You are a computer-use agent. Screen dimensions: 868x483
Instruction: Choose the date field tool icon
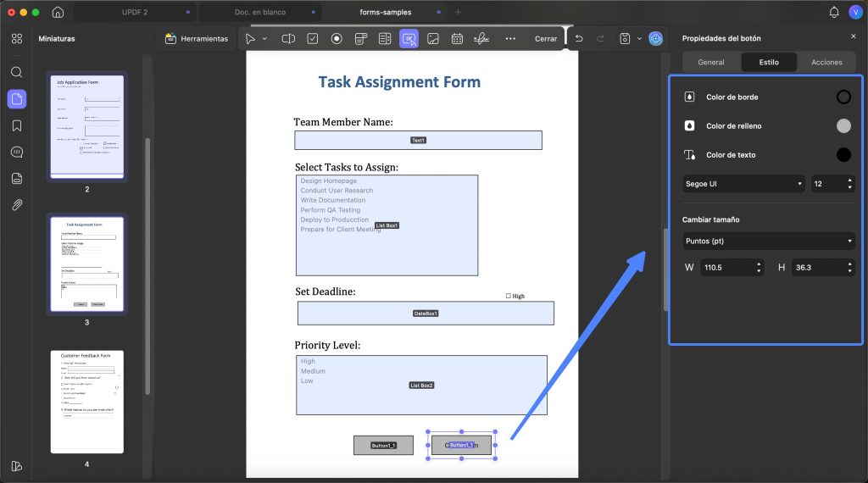[457, 39]
